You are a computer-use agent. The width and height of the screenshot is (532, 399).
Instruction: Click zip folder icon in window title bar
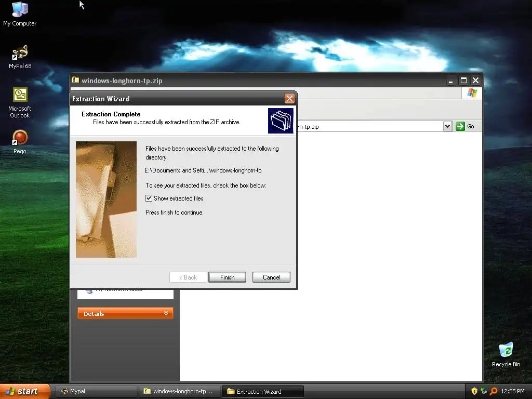click(x=75, y=80)
